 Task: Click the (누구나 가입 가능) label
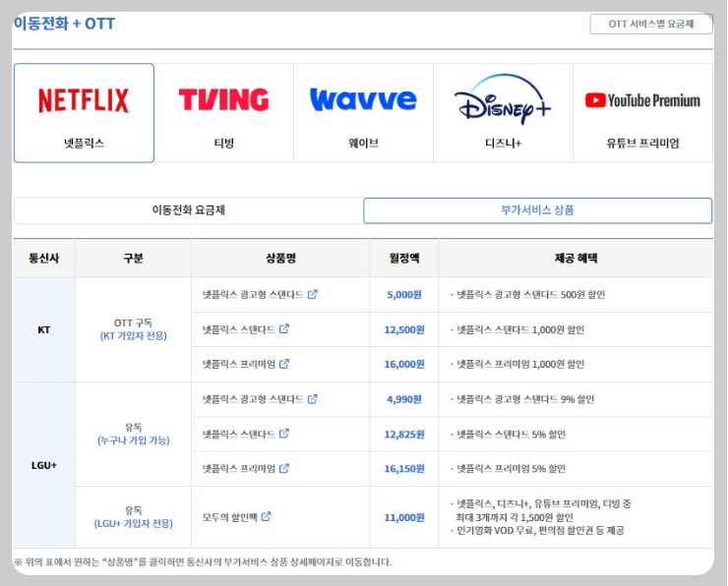(x=133, y=440)
